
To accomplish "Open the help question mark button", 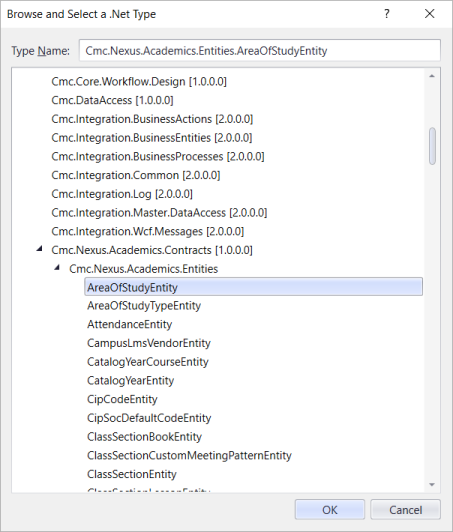I will [x=387, y=14].
